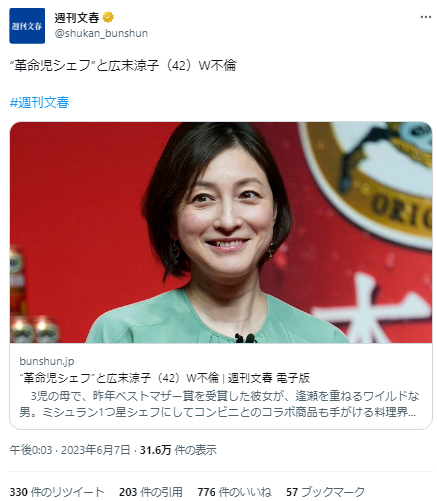Show the 330 件のリツイート list
The height and width of the screenshot is (501, 437).
pos(57,492)
